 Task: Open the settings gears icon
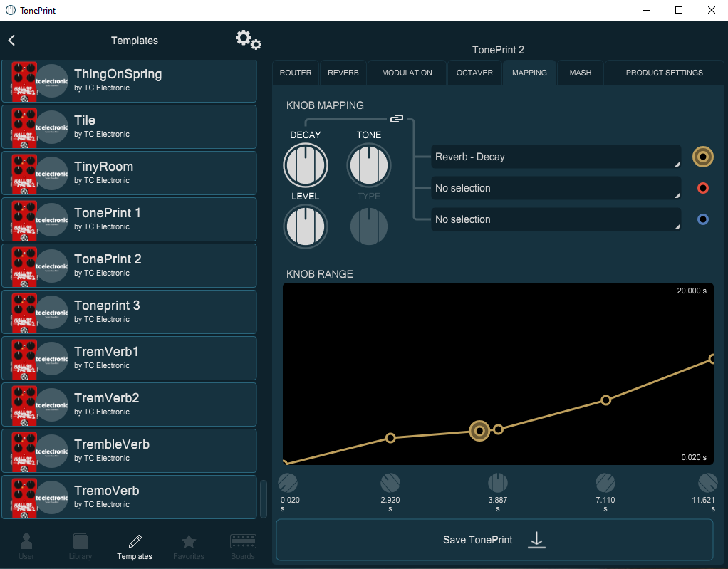(249, 40)
